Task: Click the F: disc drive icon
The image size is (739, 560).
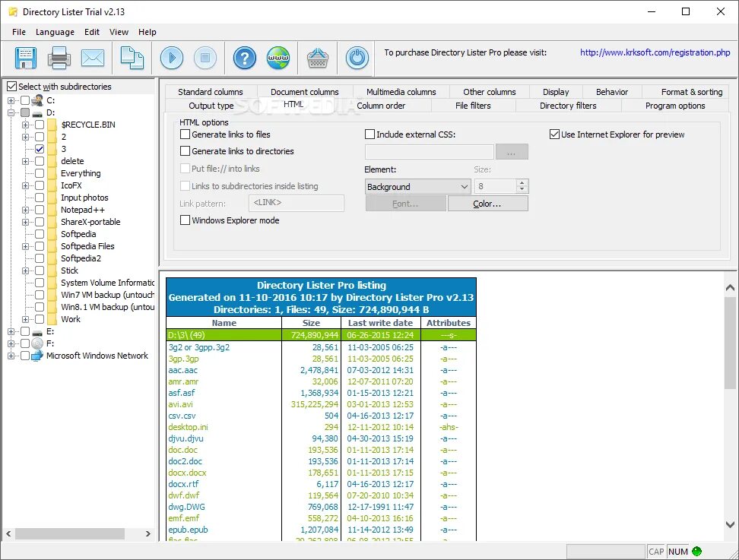Action: coord(37,343)
